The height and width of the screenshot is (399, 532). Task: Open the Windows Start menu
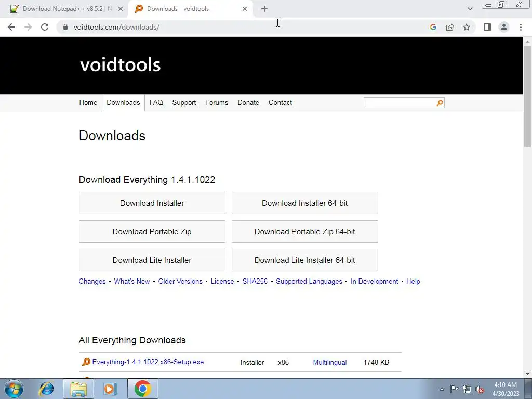[x=14, y=389]
